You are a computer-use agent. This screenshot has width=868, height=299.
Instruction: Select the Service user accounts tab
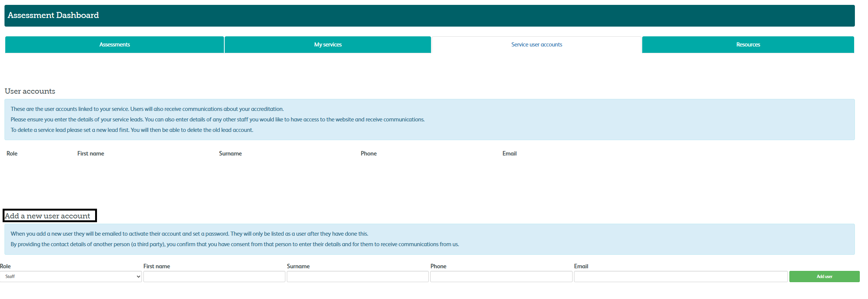tap(537, 45)
